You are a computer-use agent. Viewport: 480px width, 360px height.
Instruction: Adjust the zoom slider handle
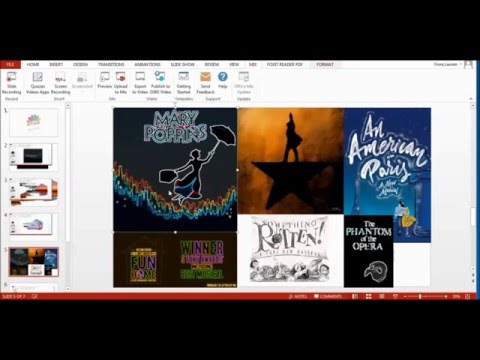420,296
